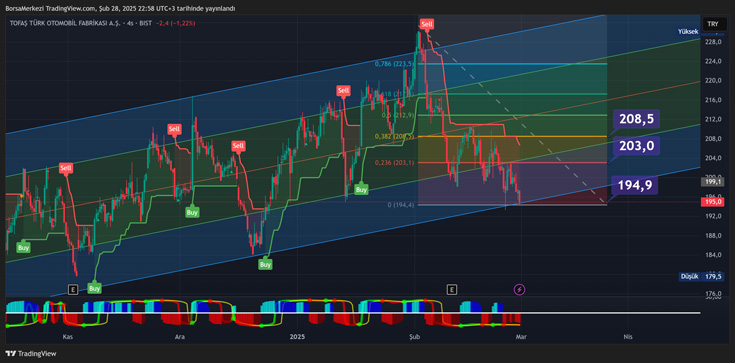The height and width of the screenshot is (363, 735).
Task: Click the 203,0 price callout
Action: click(637, 146)
